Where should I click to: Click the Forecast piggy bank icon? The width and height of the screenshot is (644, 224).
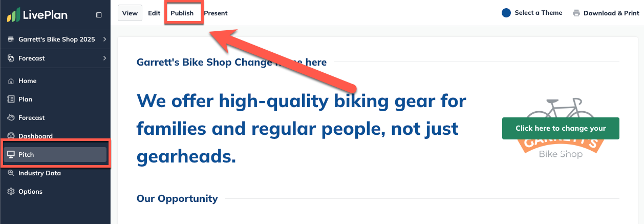coord(11,118)
